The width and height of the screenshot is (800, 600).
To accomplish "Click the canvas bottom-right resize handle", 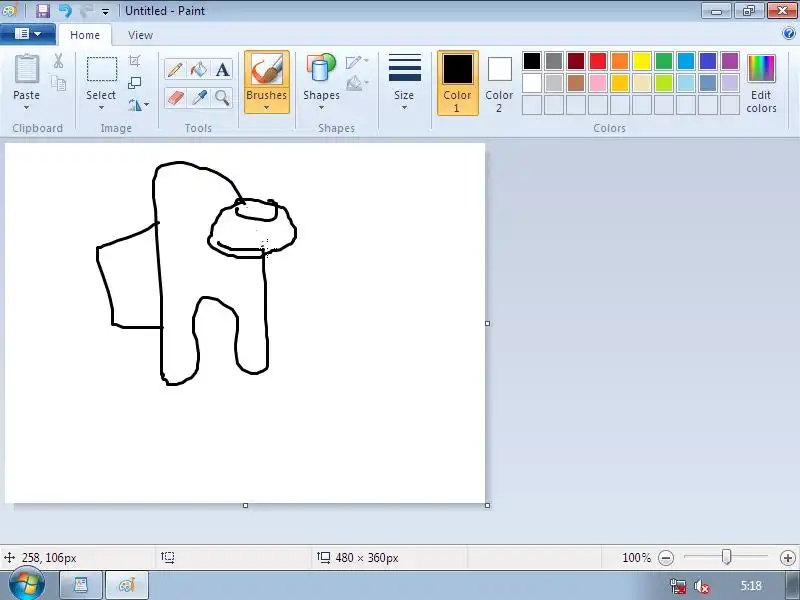I will tap(487, 505).
